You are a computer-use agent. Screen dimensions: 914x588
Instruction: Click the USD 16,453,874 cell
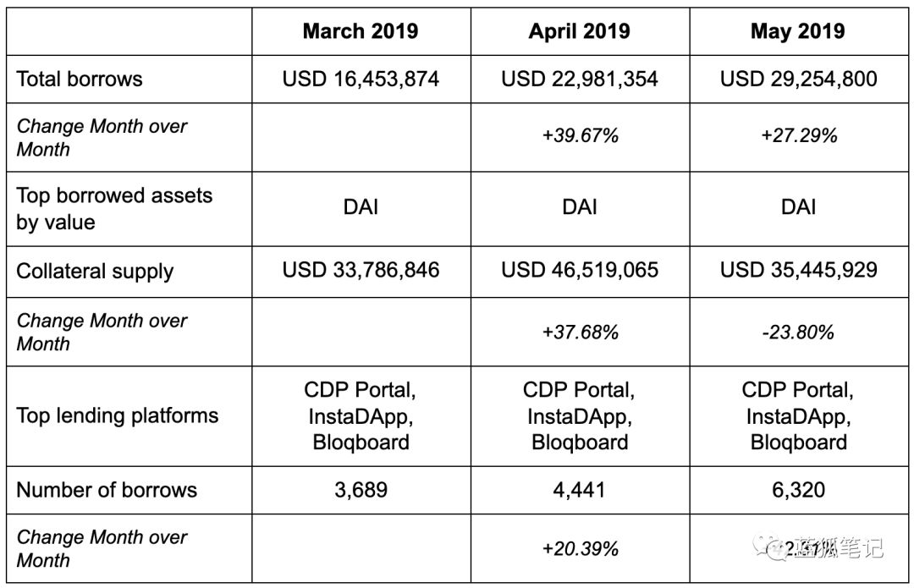(x=361, y=79)
